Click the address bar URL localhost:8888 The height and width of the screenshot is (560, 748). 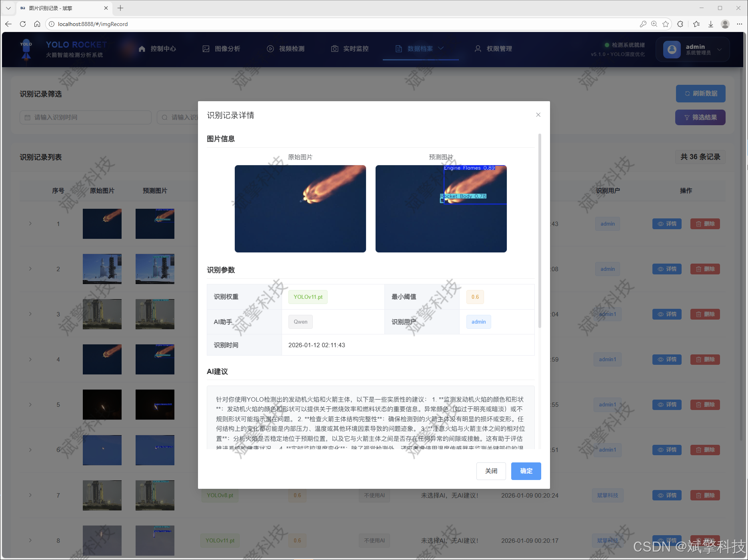[x=93, y=24]
